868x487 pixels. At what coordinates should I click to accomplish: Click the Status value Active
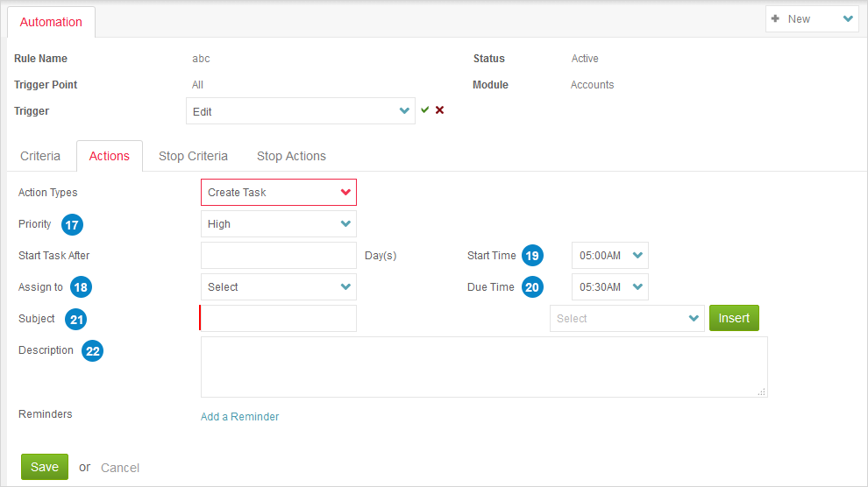click(x=585, y=59)
